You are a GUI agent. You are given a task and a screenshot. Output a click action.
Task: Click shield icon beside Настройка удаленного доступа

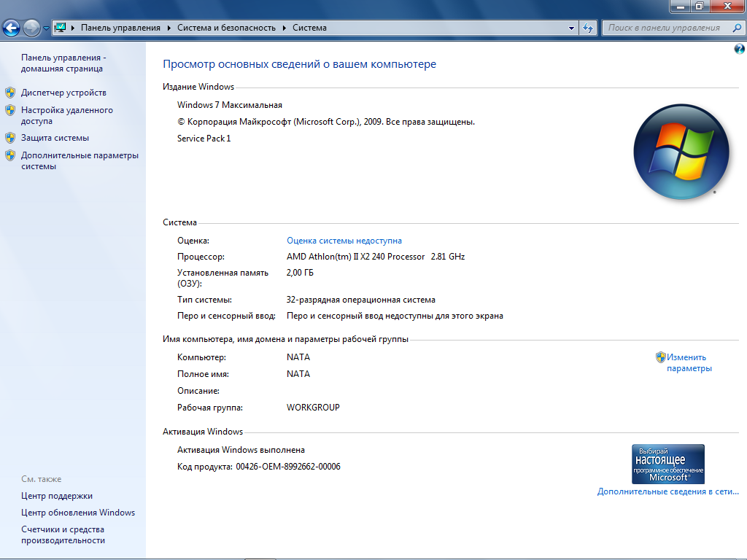point(10,110)
